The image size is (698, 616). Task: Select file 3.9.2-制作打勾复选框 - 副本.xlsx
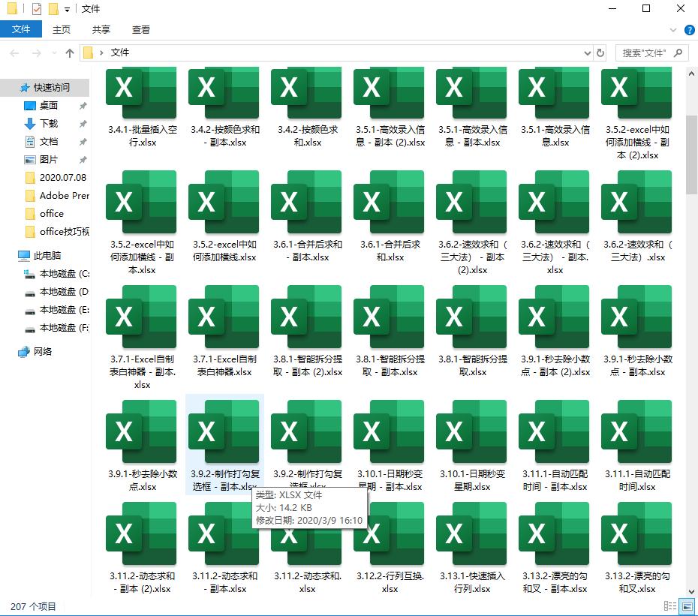tap(224, 445)
